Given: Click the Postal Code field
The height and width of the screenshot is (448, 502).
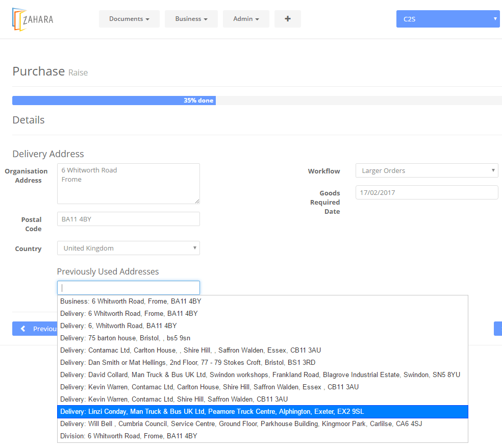Looking at the screenshot, I should pyautogui.click(x=129, y=219).
